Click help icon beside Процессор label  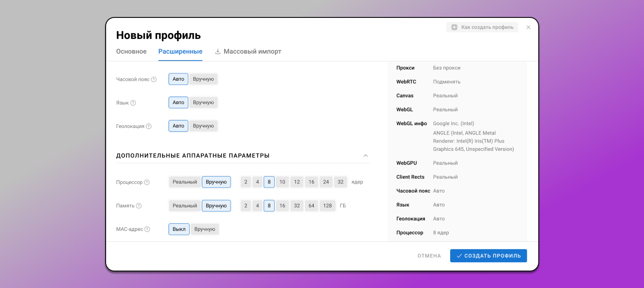click(147, 182)
